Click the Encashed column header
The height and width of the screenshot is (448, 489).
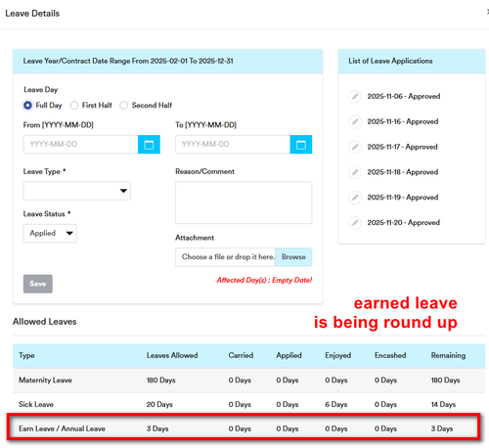[390, 355]
